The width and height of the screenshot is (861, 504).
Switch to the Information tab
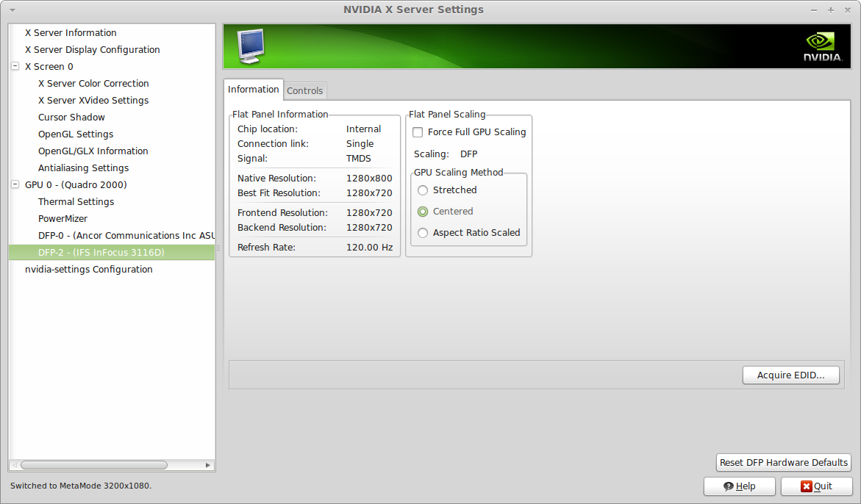(253, 90)
